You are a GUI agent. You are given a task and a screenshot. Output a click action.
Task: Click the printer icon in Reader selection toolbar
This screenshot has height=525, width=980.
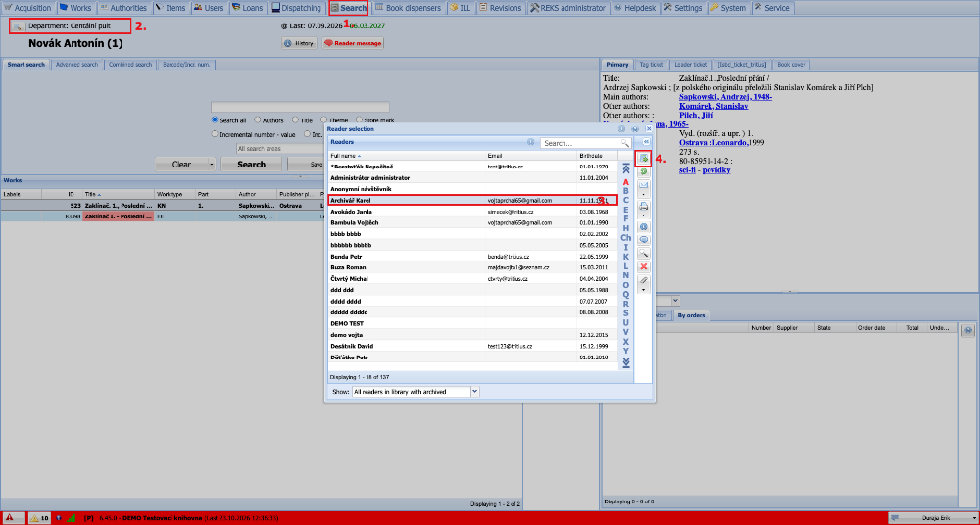click(643, 205)
